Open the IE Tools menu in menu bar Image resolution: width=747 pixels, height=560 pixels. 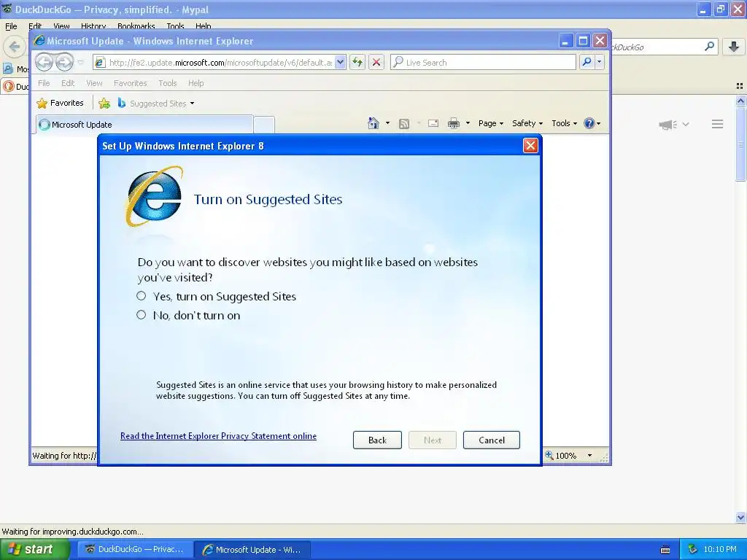point(167,83)
